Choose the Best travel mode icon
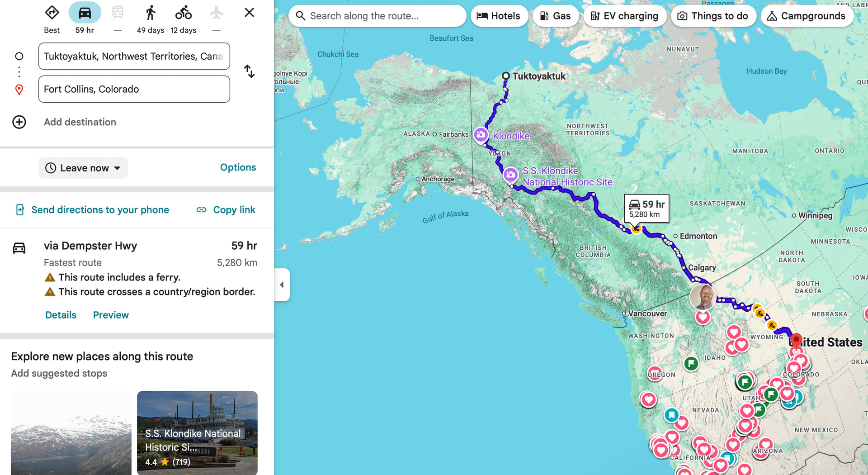Image resolution: width=868 pixels, height=475 pixels. pyautogui.click(x=52, y=13)
